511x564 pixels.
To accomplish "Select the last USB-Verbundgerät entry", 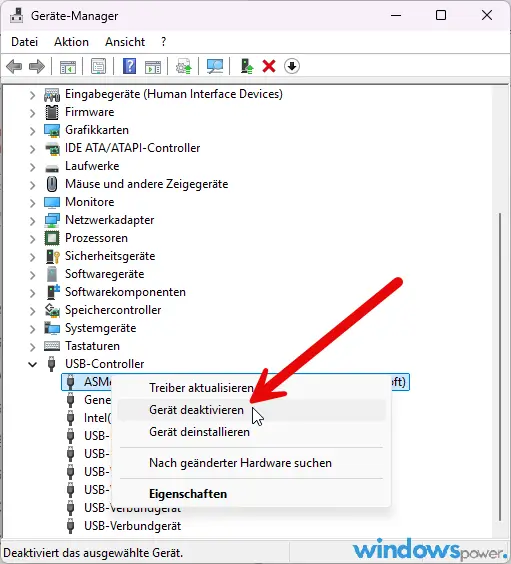I will 132,526.
